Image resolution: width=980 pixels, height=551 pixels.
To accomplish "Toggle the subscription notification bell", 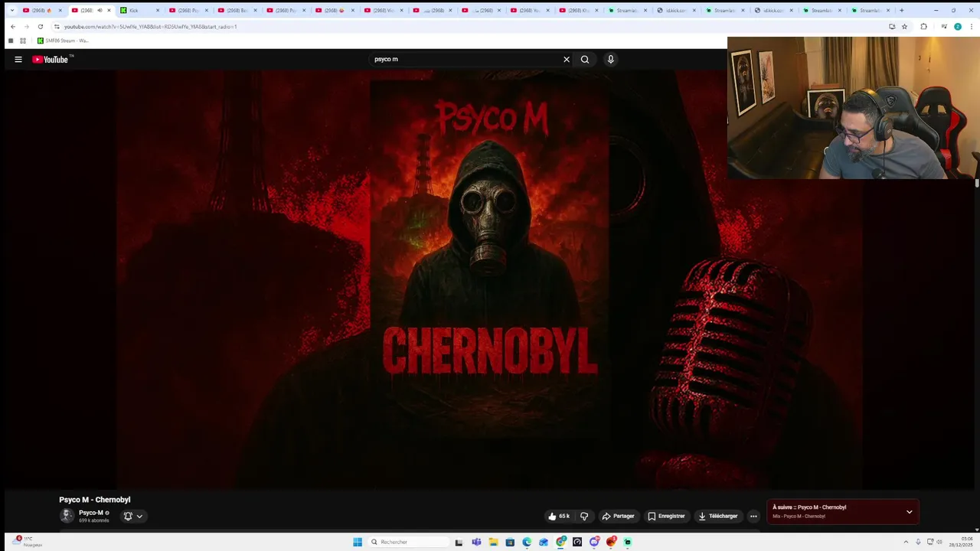I will (128, 516).
